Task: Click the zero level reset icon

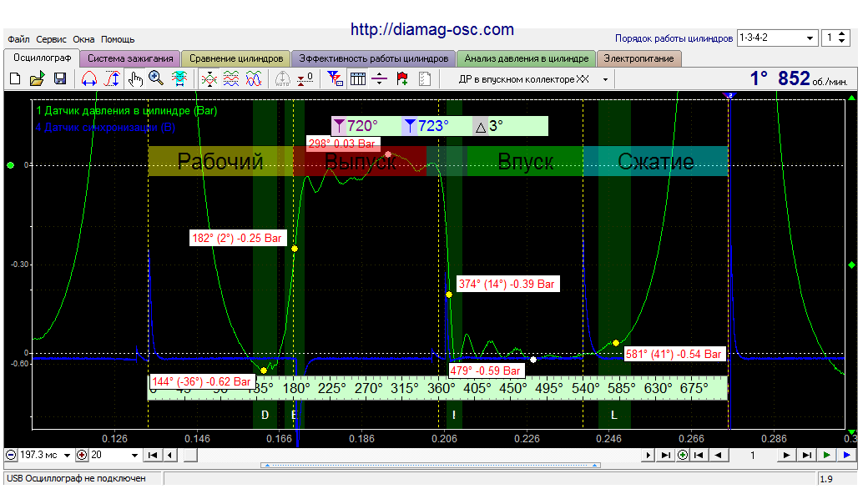Action: coord(305,78)
